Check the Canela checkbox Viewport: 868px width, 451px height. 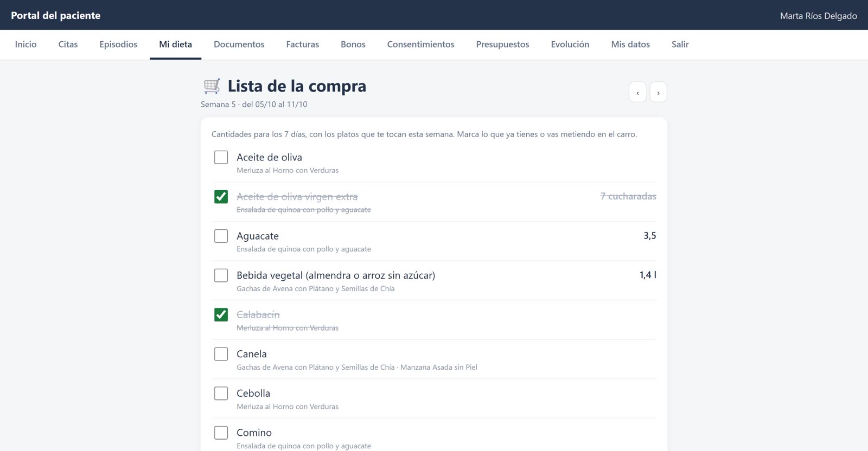[221, 354]
